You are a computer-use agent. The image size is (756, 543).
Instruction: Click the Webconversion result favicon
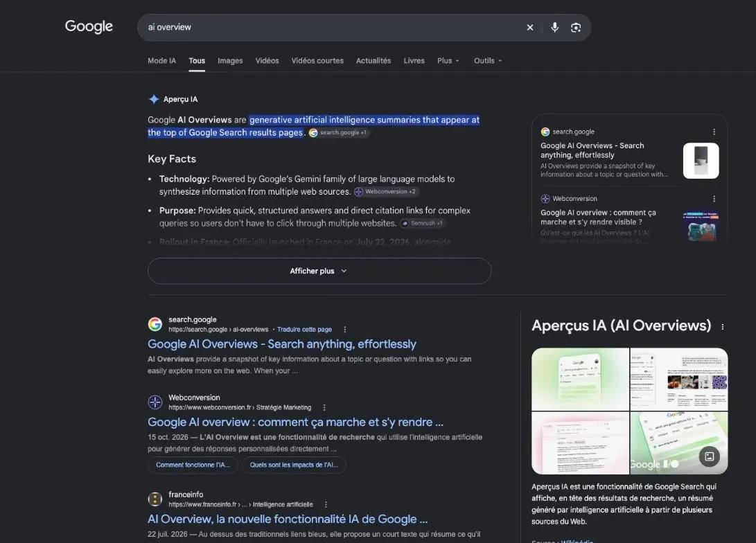tap(155, 402)
